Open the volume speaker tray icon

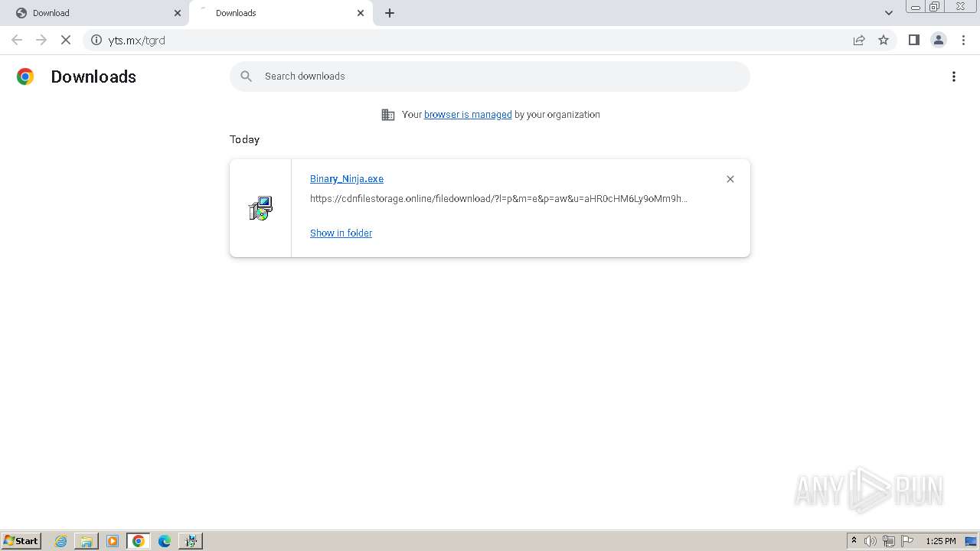tap(871, 541)
